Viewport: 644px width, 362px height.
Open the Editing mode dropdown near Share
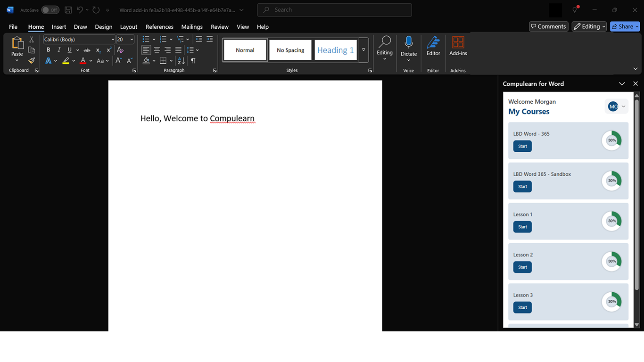589,26
